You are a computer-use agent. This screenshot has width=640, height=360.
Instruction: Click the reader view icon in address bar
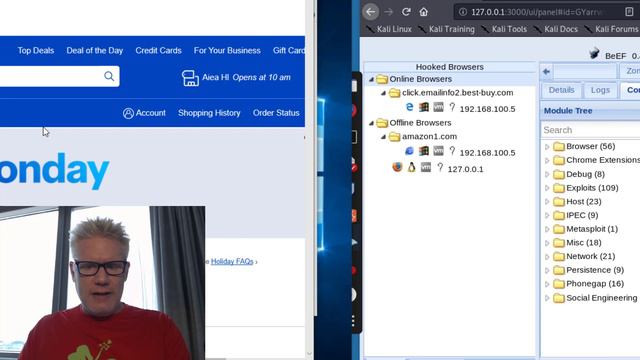tap(629, 12)
